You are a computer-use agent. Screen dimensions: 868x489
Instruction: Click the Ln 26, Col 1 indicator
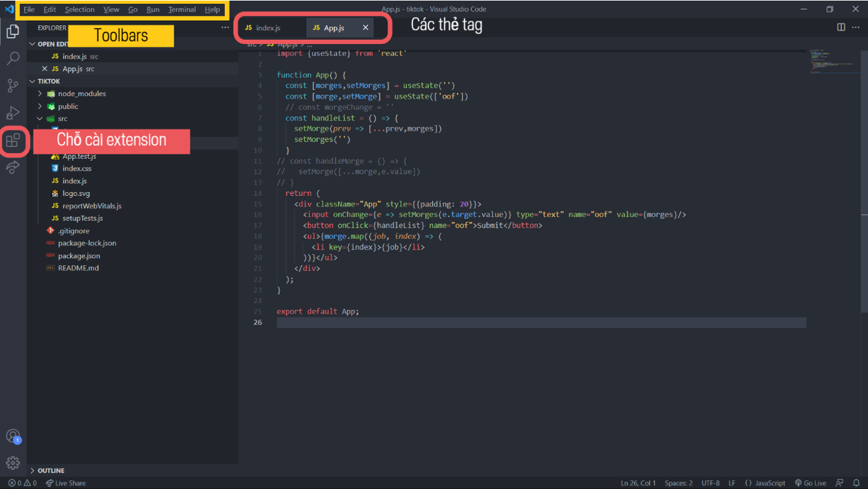(x=638, y=483)
